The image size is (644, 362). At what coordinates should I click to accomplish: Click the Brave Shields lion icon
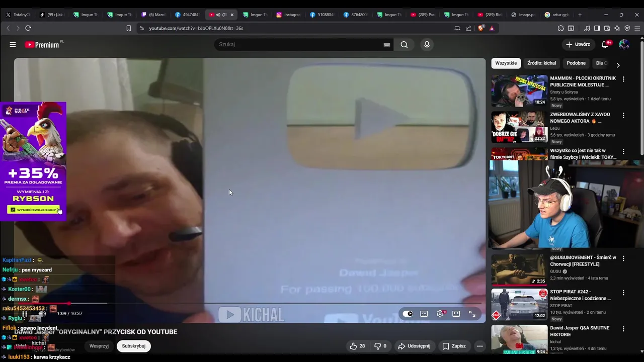(481, 28)
